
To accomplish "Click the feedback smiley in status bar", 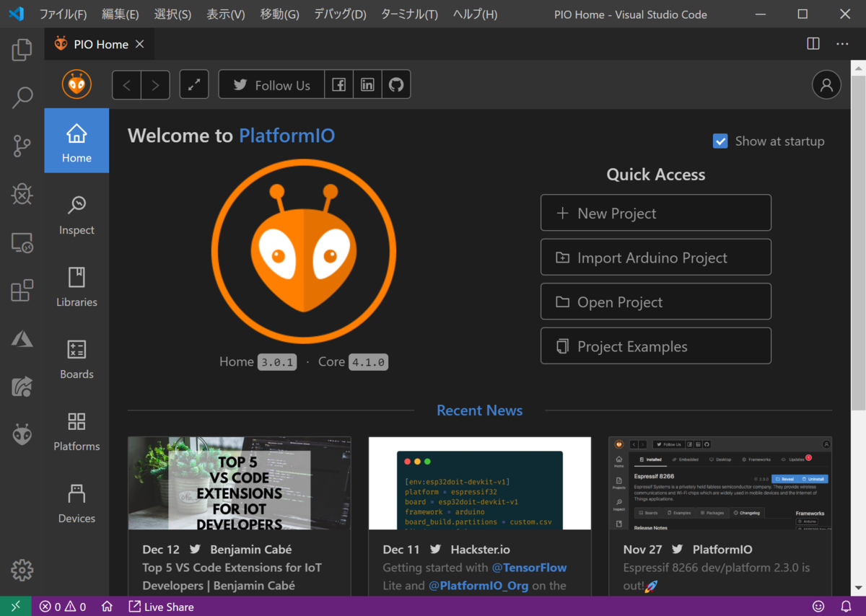I will 818,607.
